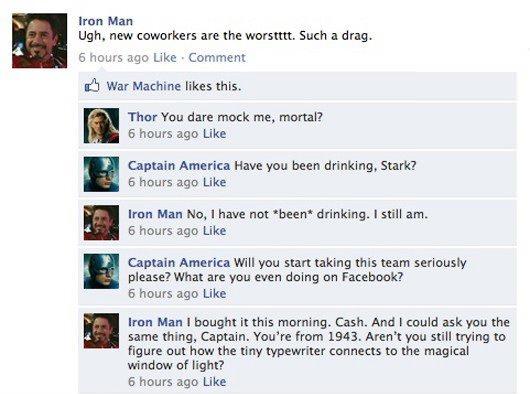
Task: Click Iron Man's avatar on typewriter comment
Action: click(x=101, y=330)
